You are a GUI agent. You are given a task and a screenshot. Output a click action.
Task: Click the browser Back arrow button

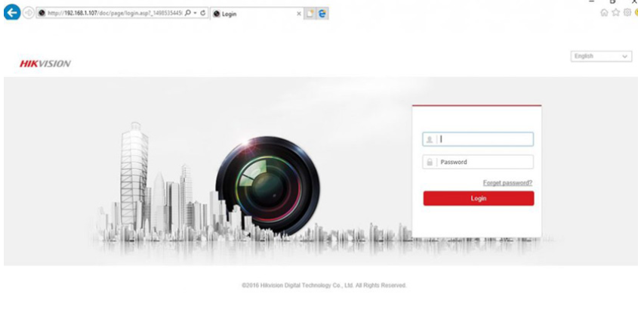click(x=11, y=14)
